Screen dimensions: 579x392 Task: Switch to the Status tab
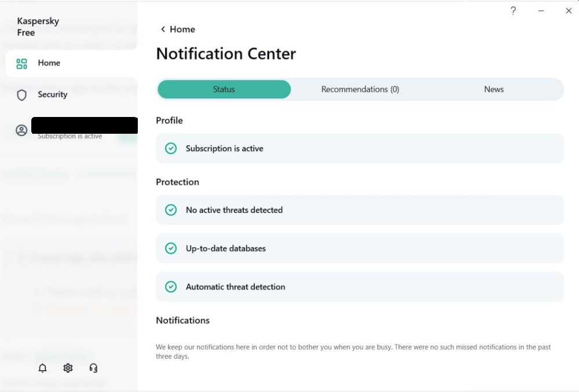[x=224, y=90]
